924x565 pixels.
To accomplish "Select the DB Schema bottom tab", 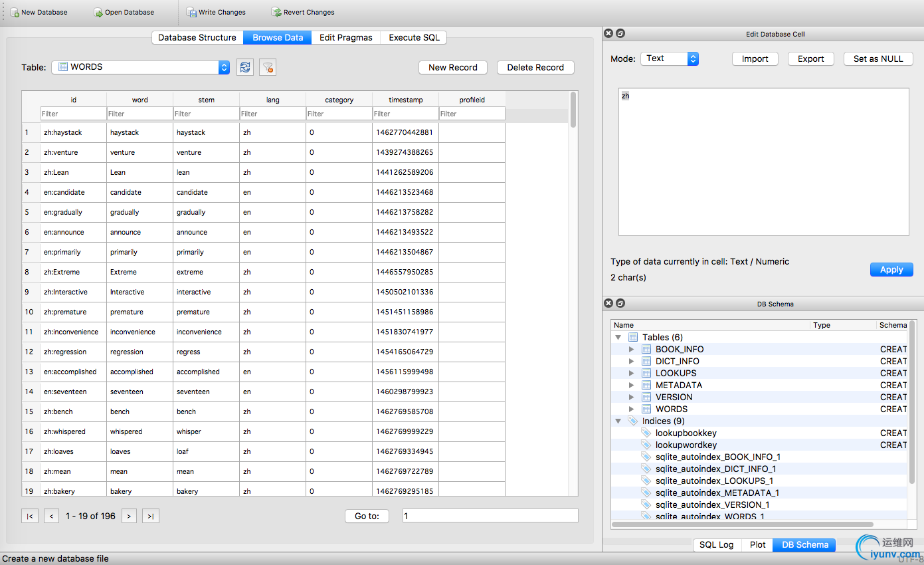I will pyautogui.click(x=805, y=545).
